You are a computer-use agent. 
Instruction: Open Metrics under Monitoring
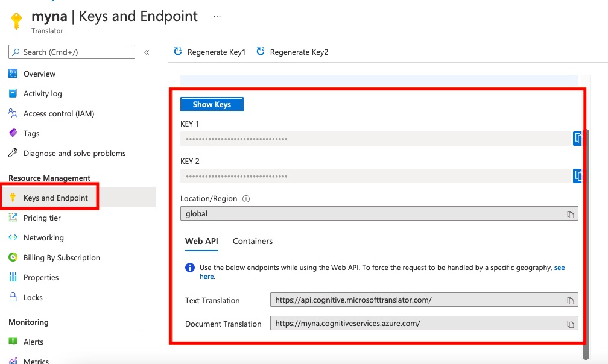click(36, 361)
